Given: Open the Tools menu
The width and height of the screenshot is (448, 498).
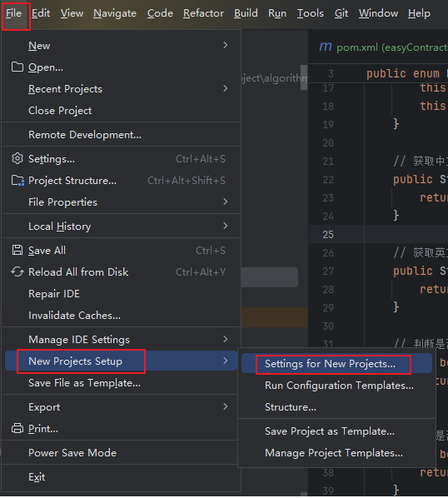Looking at the screenshot, I should (311, 13).
